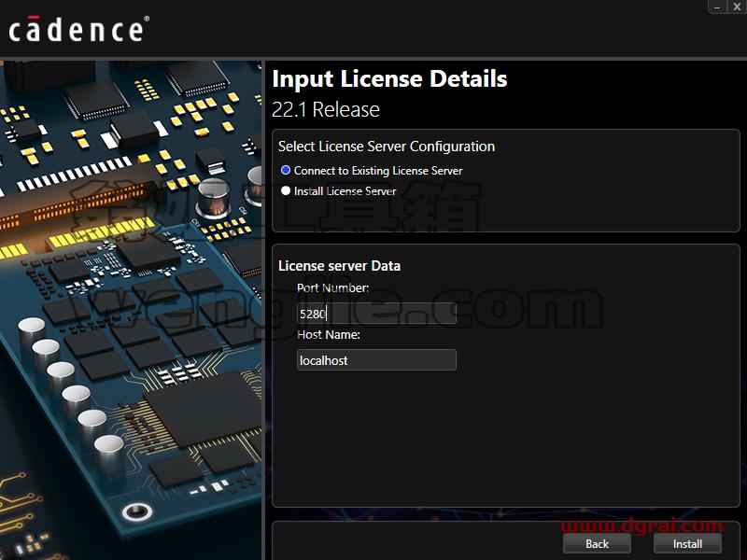Click the Install button
The height and width of the screenshot is (560, 747).
[x=687, y=544]
